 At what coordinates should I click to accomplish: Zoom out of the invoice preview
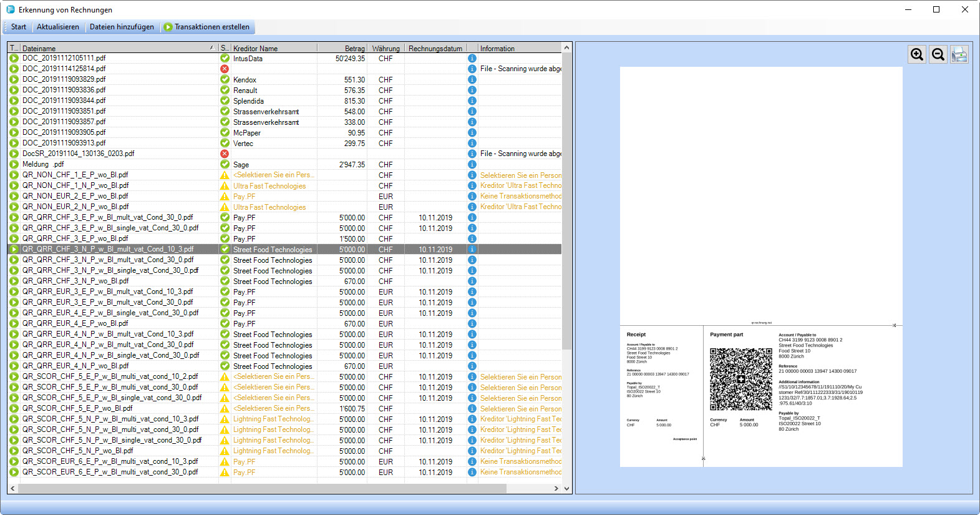click(x=938, y=55)
